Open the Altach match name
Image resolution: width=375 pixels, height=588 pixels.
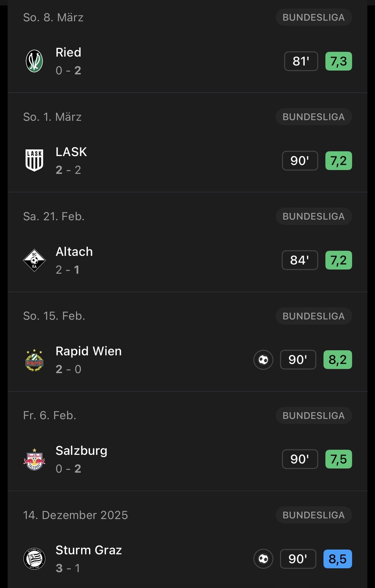(x=74, y=252)
